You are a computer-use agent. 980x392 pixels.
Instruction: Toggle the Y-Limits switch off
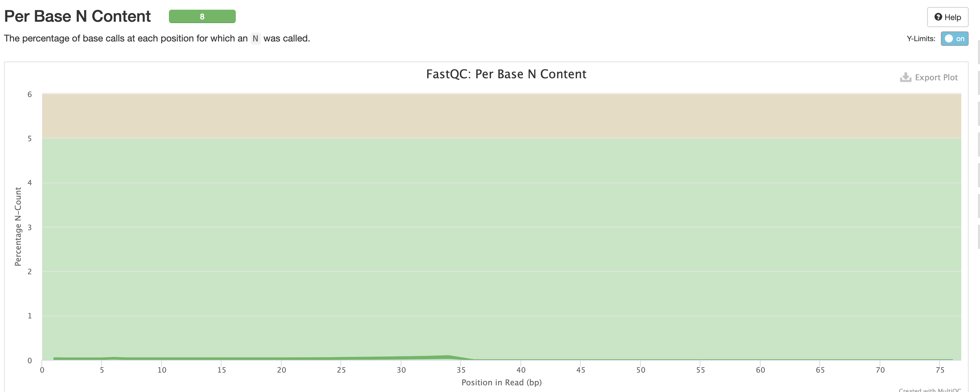(x=954, y=39)
